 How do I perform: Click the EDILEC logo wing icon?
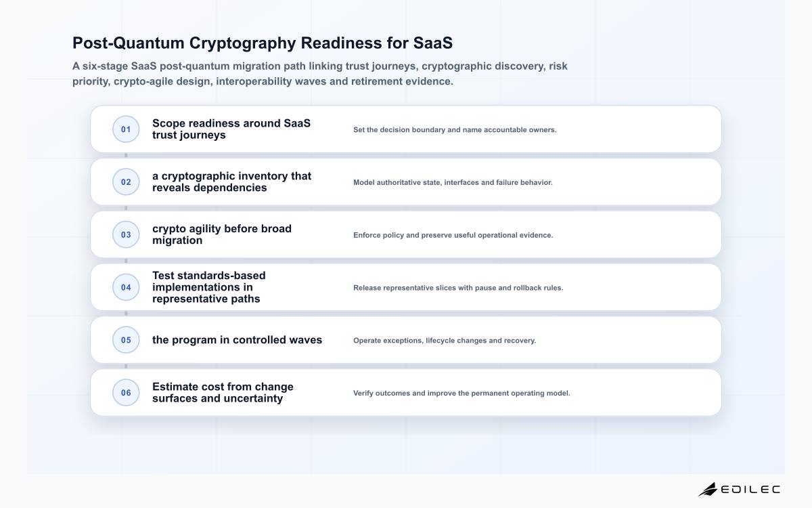pos(708,489)
